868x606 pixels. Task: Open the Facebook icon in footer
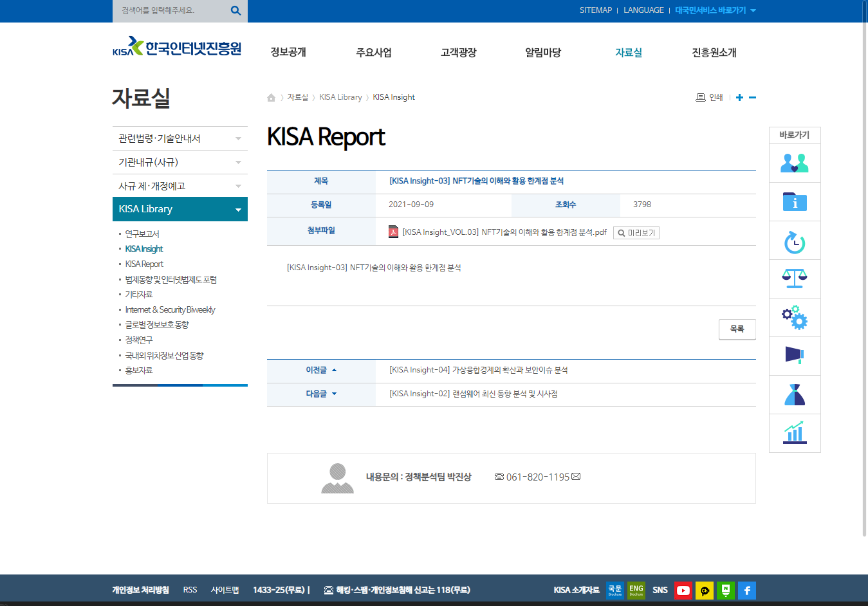tap(747, 591)
